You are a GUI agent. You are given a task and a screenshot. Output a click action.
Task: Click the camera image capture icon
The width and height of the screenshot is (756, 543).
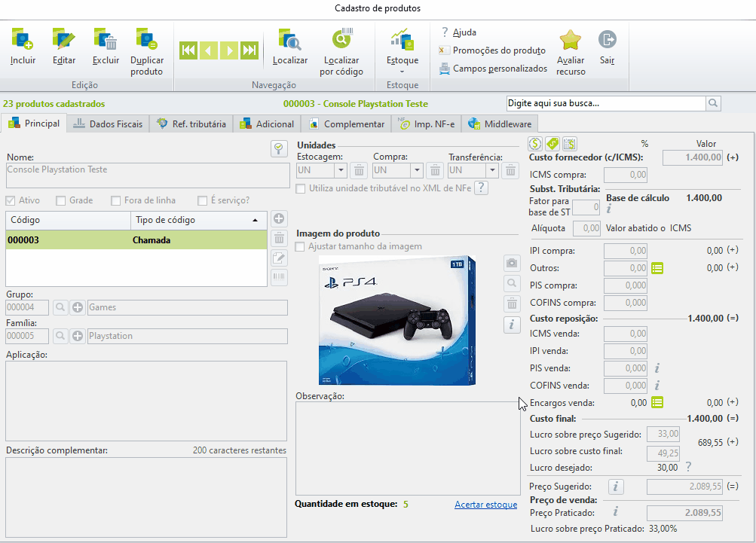(512, 263)
